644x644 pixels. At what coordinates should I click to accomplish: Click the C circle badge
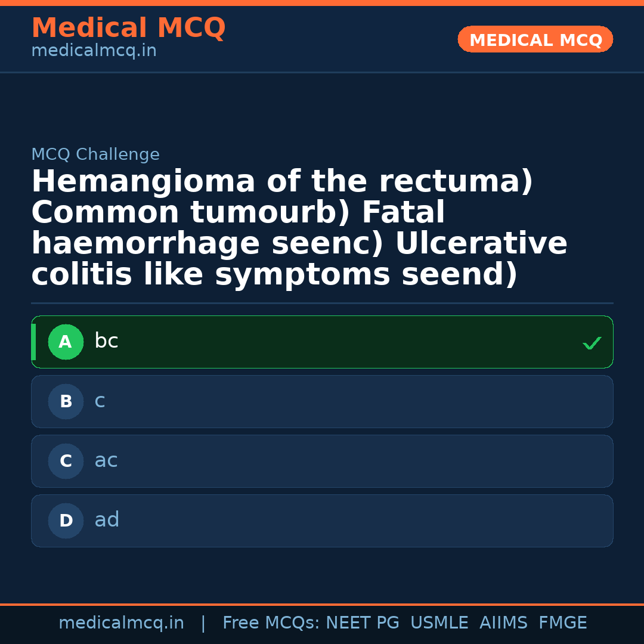[x=66, y=462]
